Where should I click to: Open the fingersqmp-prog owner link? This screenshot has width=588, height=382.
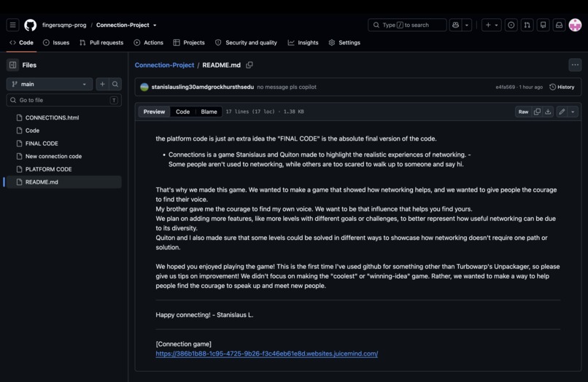[64, 25]
